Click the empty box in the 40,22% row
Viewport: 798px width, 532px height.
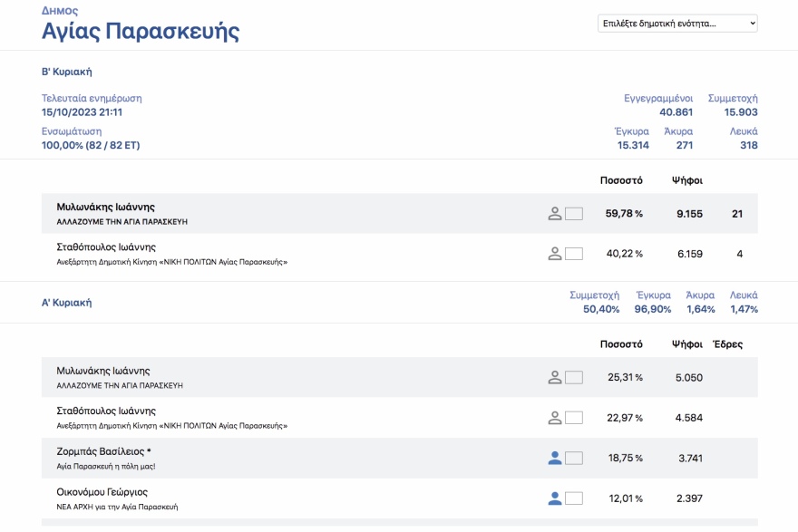coord(574,254)
